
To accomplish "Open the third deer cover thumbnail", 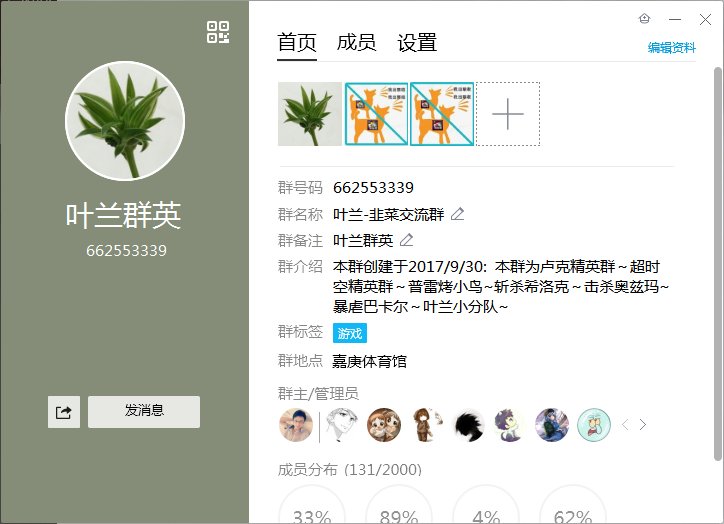I will pyautogui.click(x=442, y=114).
